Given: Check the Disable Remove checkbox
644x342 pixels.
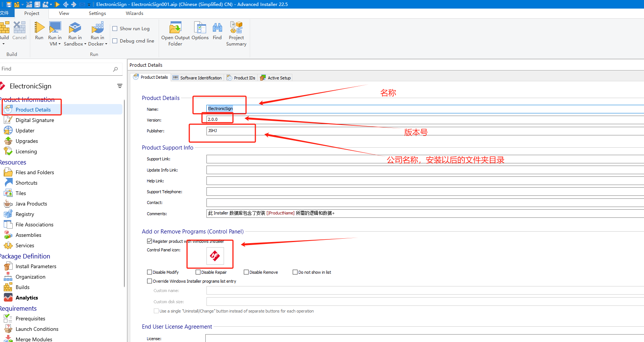Looking at the screenshot, I should pos(246,272).
